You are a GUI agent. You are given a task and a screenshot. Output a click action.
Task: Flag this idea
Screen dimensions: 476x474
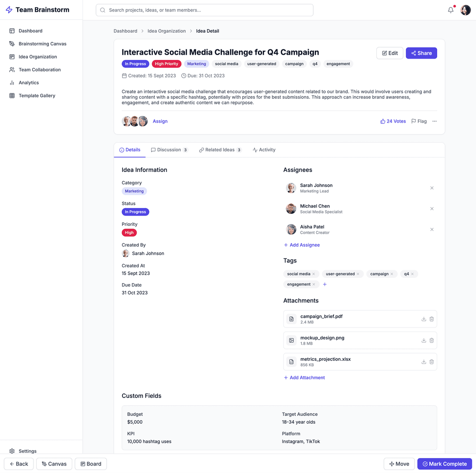click(x=419, y=121)
